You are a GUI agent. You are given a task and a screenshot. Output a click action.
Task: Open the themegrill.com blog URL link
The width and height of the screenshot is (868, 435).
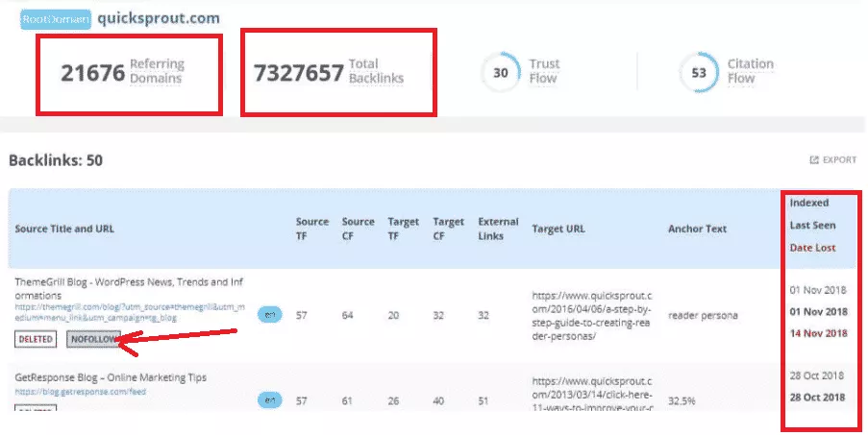[x=130, y=312]
